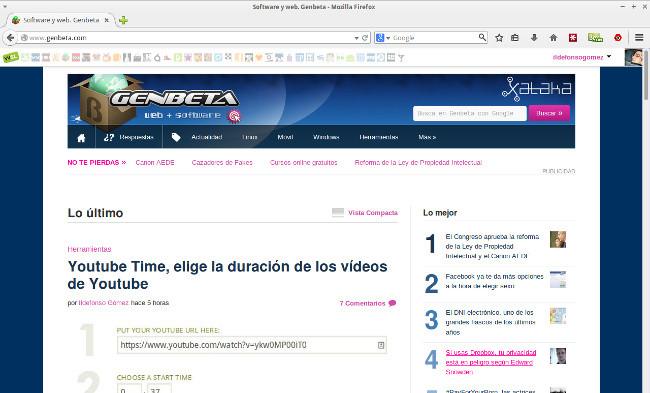The height and width of the screenshot is (393, 650).
Task: Click the pink Buscar » button
Action: pos(549,113)
